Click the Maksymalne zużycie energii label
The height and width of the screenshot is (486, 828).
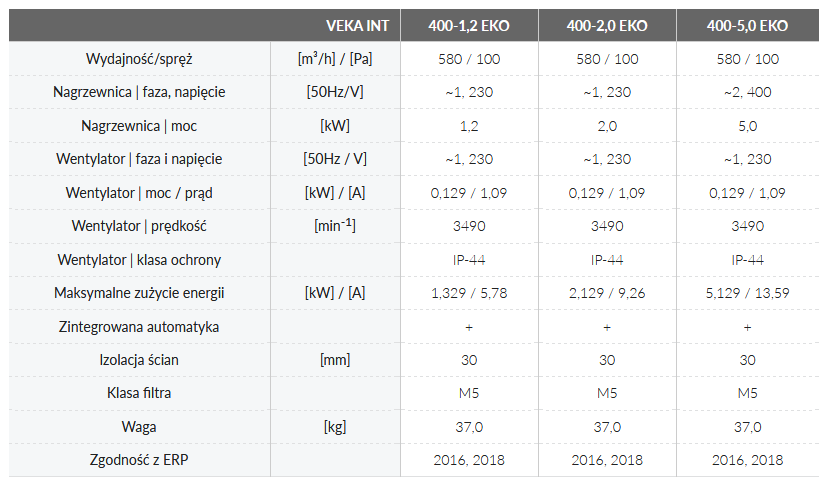tap(139, 293)
